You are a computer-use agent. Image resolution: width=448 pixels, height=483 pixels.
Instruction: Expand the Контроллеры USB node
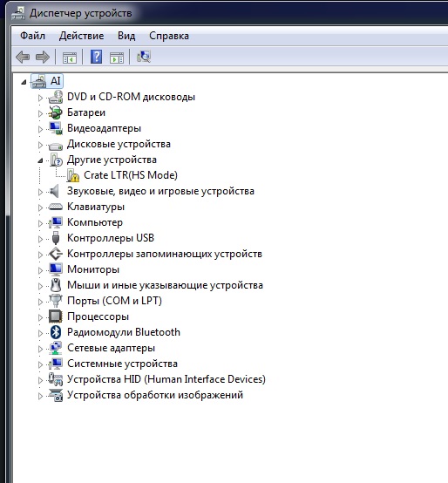[x=40, y=239]
